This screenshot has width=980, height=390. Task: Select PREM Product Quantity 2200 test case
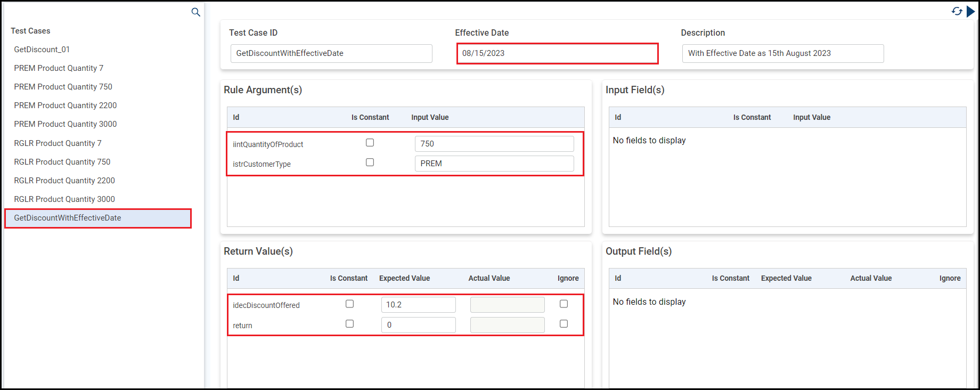coord(66,105)
